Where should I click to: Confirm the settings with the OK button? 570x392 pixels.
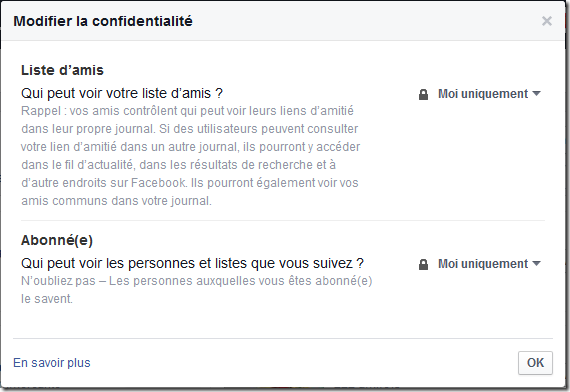click(x=535, y=363)
